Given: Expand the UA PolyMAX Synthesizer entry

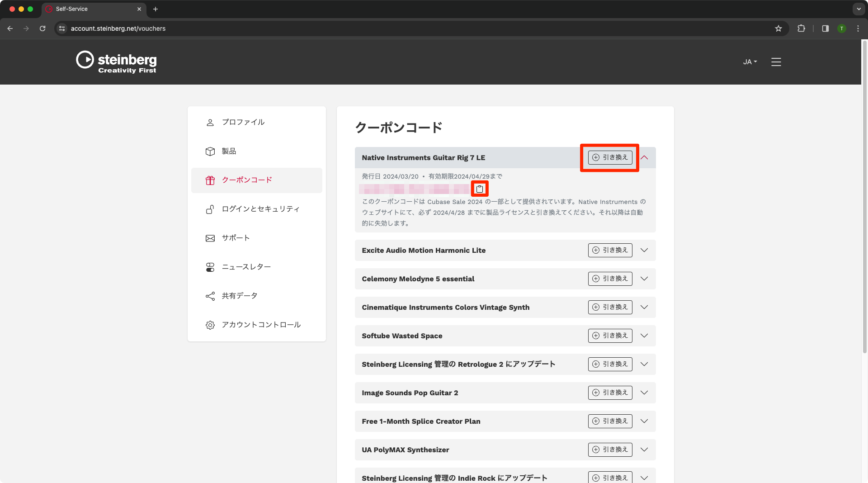Looking at the screenshot, I should coord(644,450).
